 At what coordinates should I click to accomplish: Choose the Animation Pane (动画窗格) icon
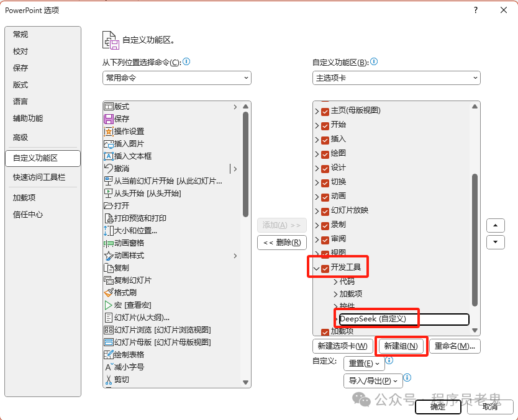coord(108,243)
